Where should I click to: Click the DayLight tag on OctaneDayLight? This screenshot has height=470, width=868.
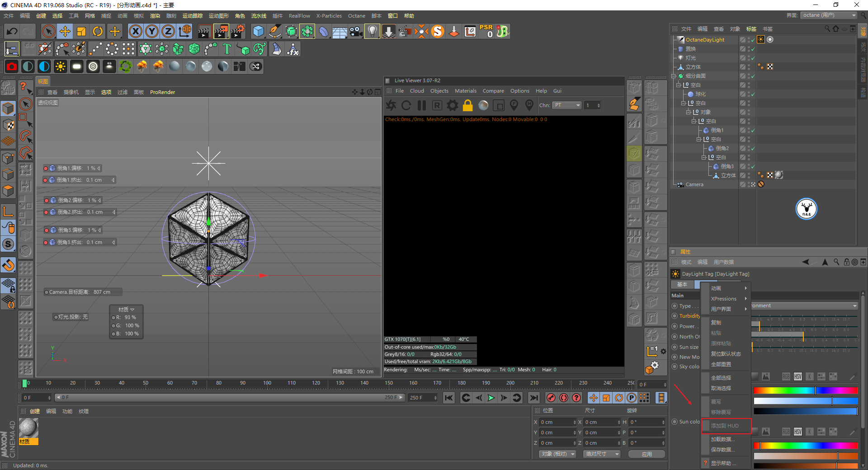click(761, 39)
